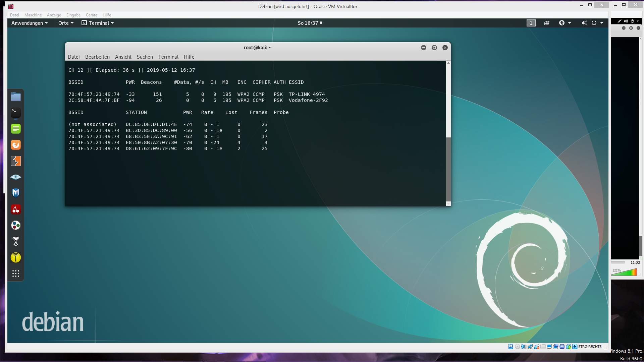The image size is (644, 362).
Task: Switch workspace indicator 1 in panel
Action: [531, 23]
